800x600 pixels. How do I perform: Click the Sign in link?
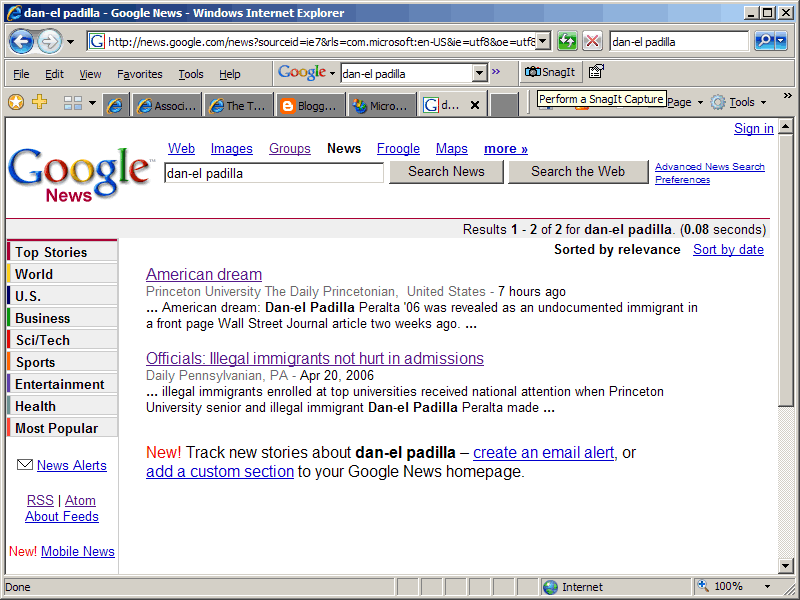point(754,129)
